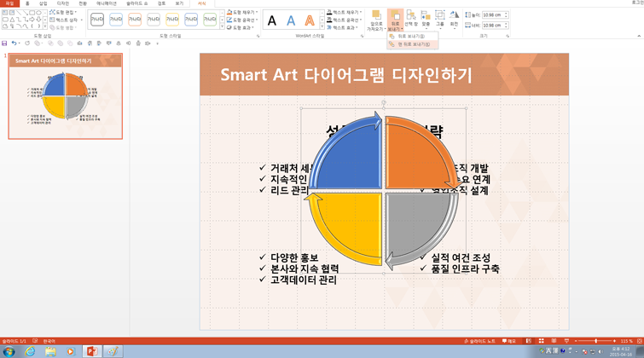Switch to Normal view in status bar
This screenshot has width=644, height=358.
[529, 341]
